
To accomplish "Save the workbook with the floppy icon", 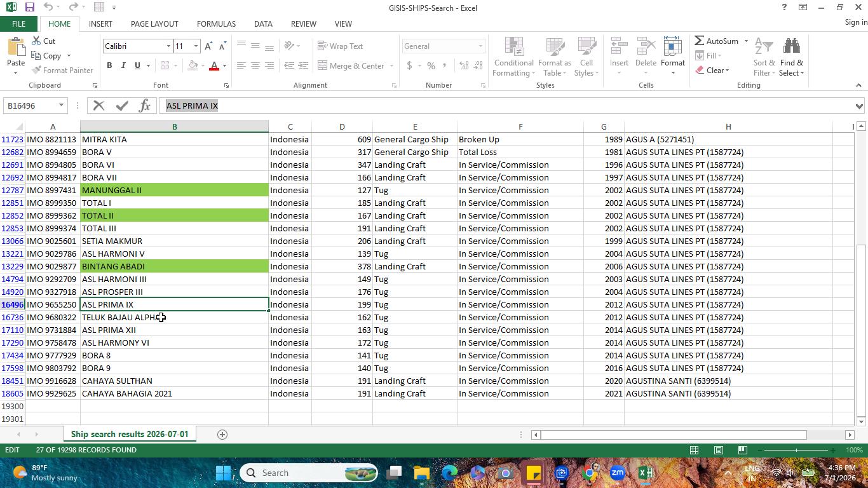I will tap(29, 7).
